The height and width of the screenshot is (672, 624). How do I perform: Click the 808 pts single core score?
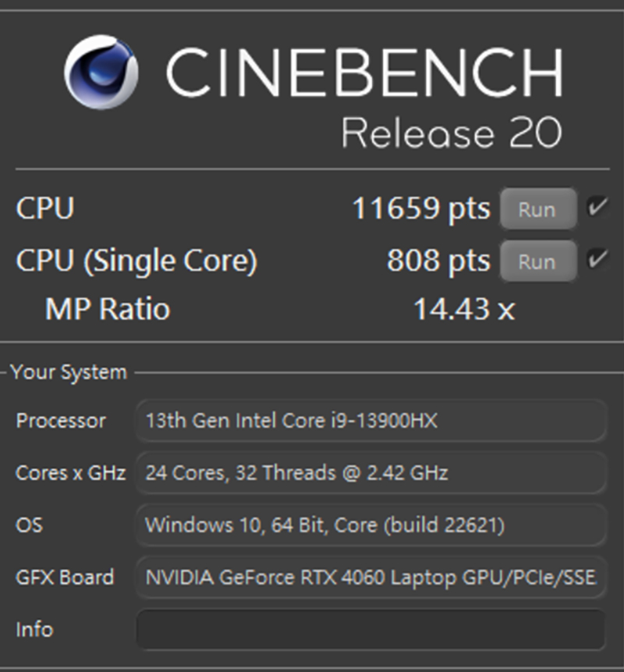coord(438,261)
